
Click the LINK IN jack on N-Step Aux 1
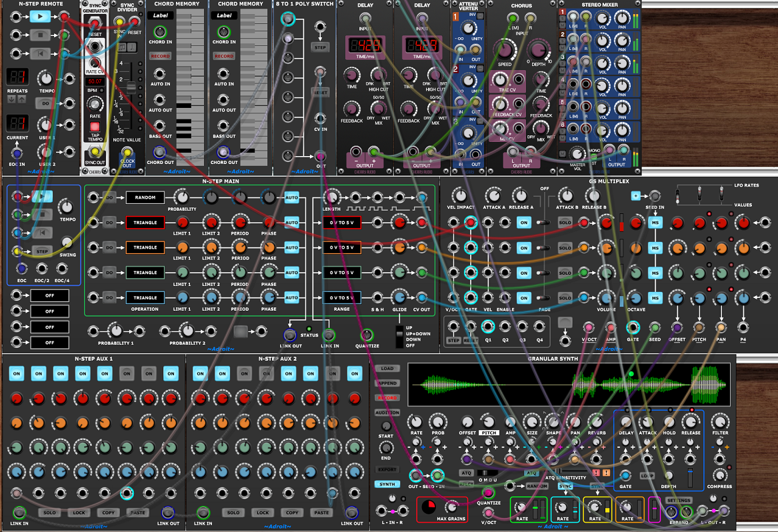(x=19, y=511)
